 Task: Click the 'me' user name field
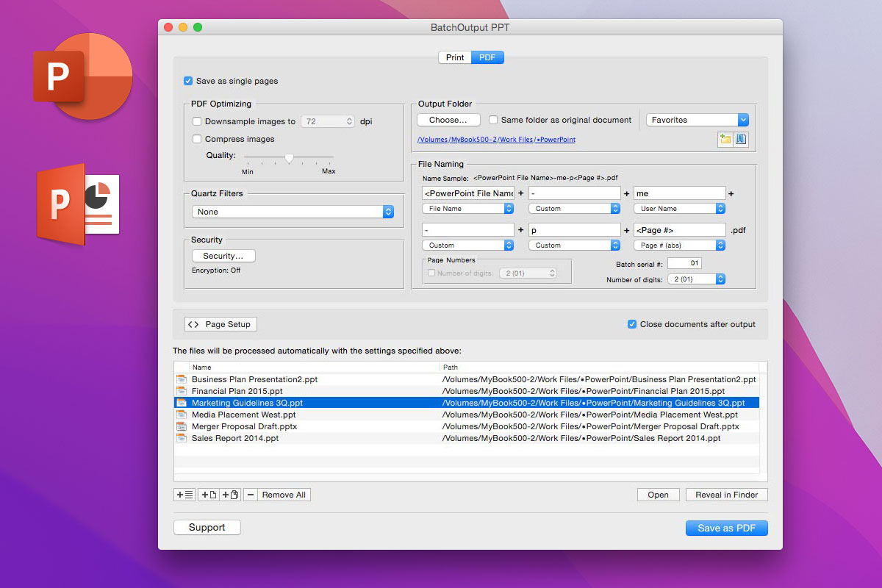(680, 193)
